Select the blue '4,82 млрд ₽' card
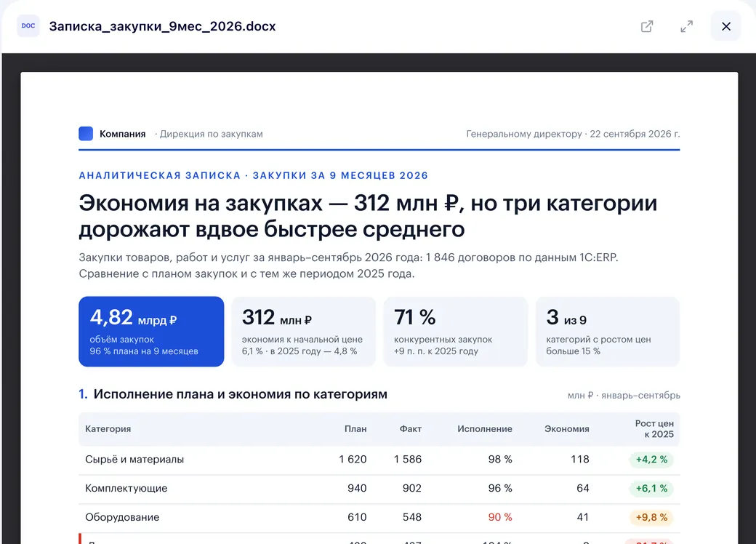Image resolution: width=756 pixels, height=544 pixels. tap(151, 332)
